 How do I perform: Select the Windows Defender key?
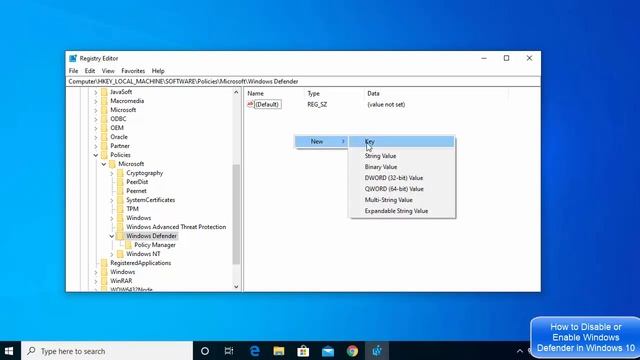[151, 236]
